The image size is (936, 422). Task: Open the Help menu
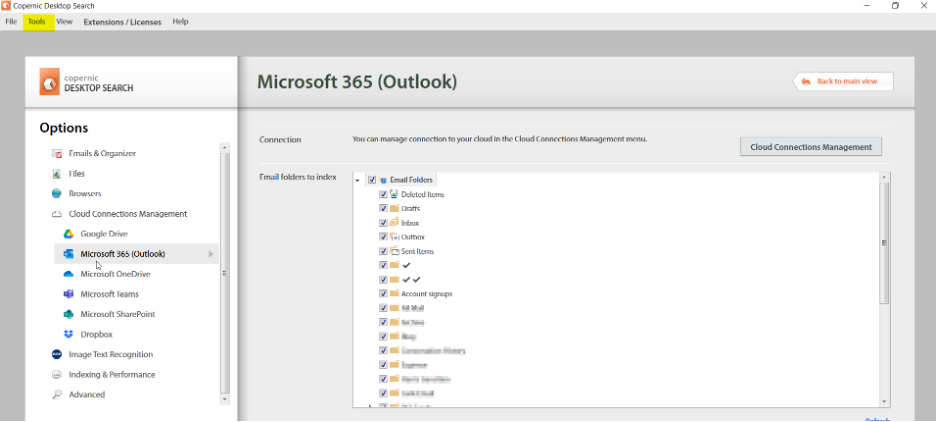pyautogui.click(x=180, y=21)
